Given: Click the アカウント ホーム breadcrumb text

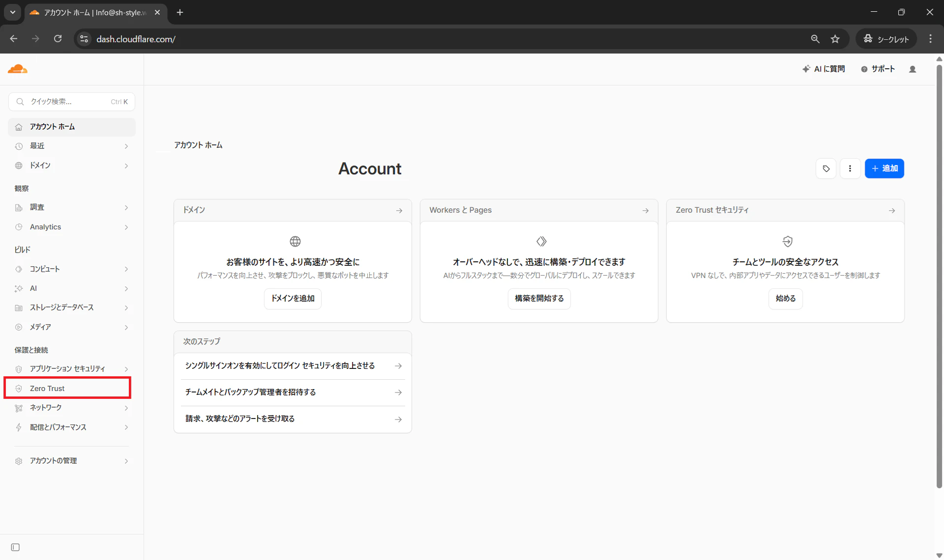Looking at the screenshot, I should click(x=198, y=145).
